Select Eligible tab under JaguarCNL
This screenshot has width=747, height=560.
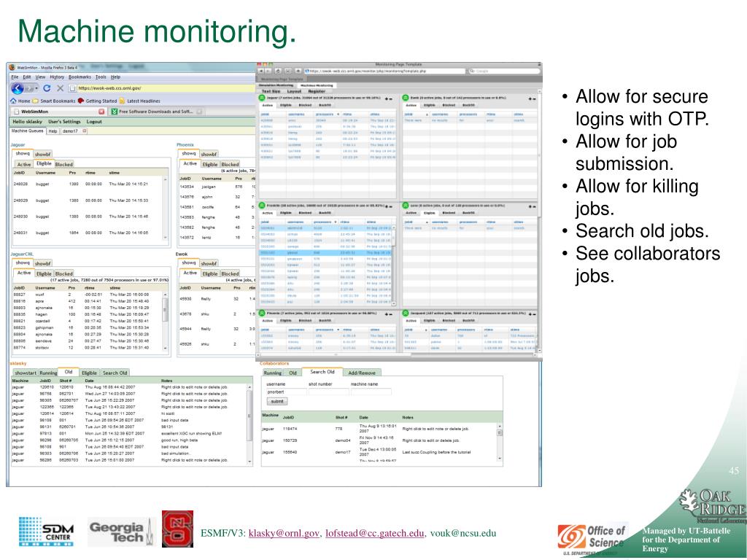click(44, 274)
